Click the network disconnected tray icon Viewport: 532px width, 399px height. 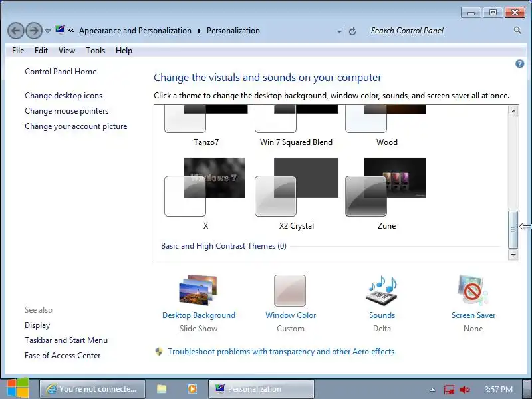450,390
